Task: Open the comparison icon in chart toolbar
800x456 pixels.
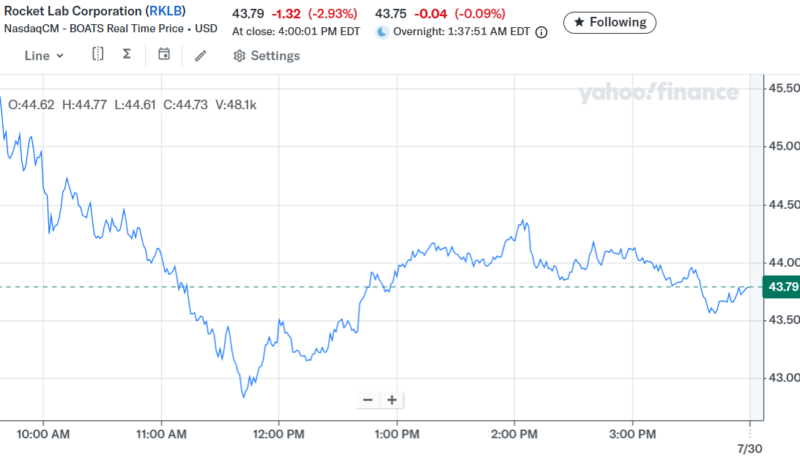Action: tap(97, 55)
